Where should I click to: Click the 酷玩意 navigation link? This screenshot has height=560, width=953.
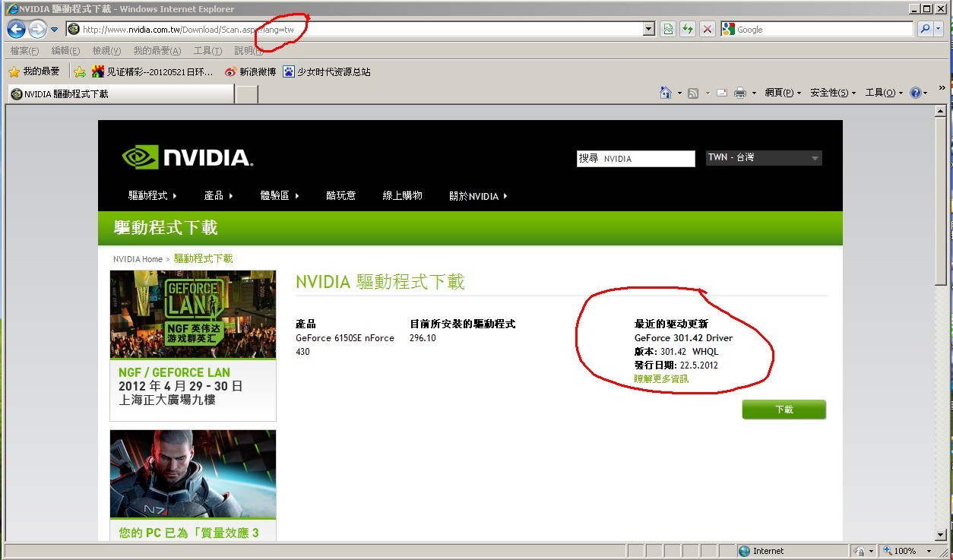340,195
